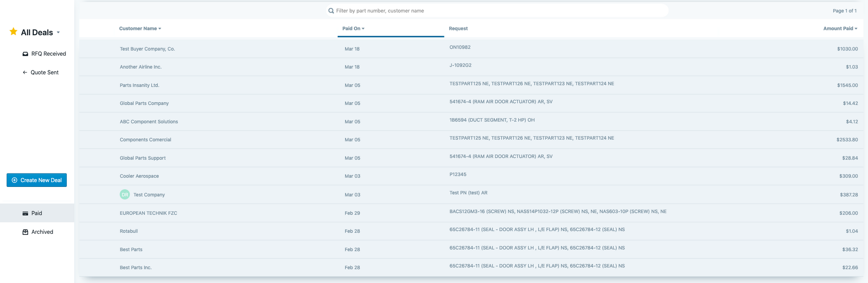Click amount $387.28
868x283 pixels.
pos(848,195)
